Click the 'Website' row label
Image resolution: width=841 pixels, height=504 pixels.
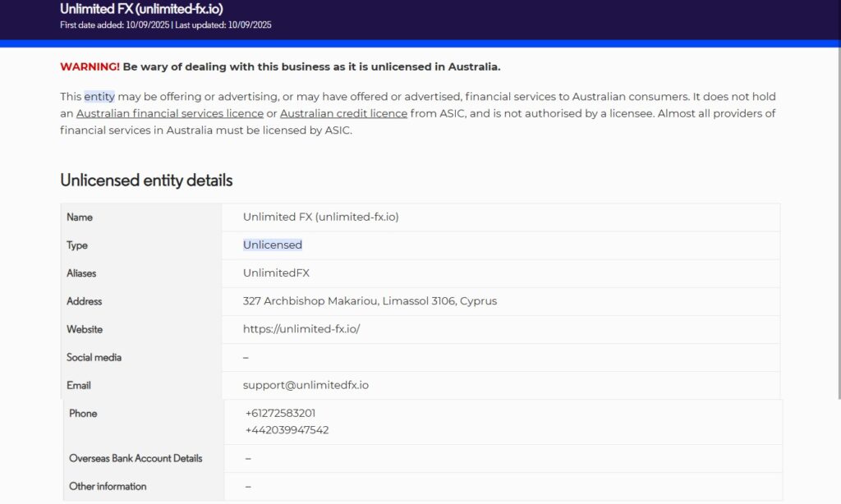pos(85,329)
